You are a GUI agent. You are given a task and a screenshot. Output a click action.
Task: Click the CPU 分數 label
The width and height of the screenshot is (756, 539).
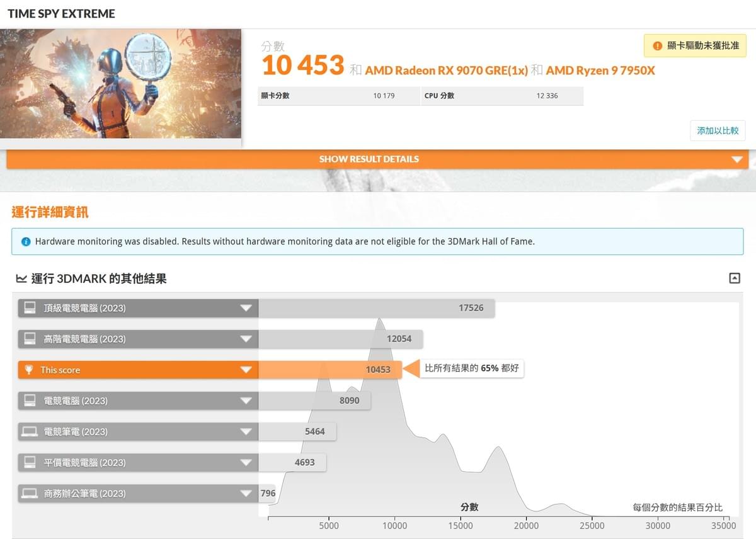click(x=439, y=96)
